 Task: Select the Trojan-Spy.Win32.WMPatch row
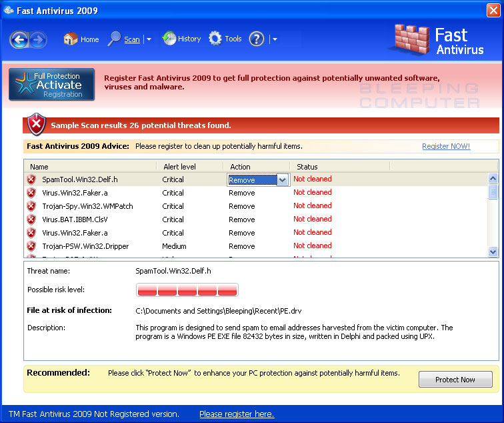click(x=256, y=206)
